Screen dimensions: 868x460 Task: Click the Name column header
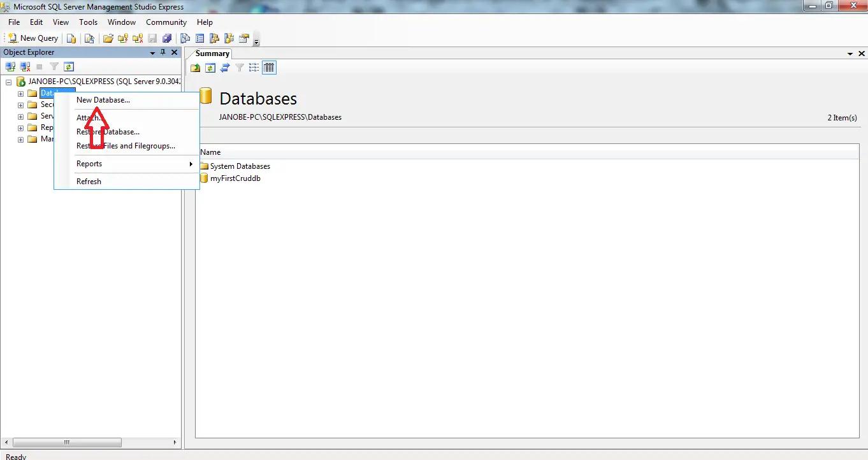pos(210,152)
